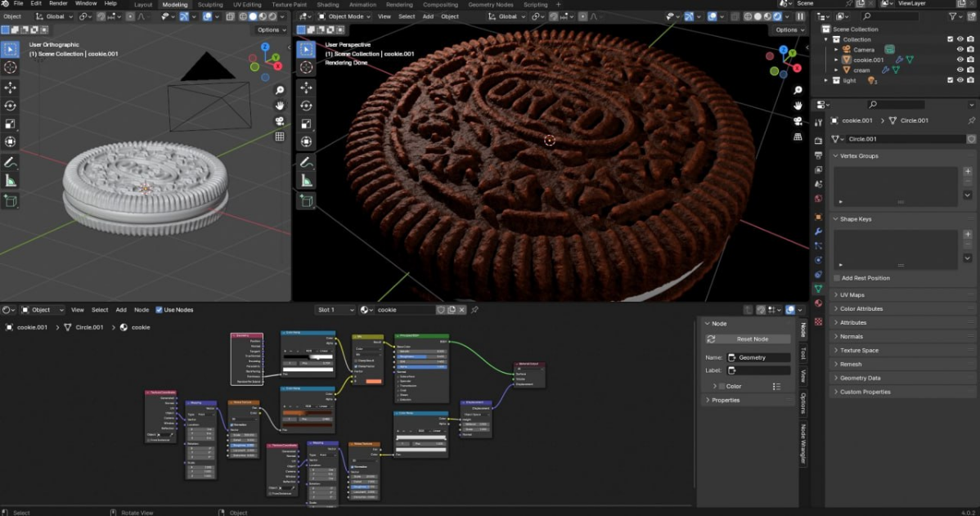
Task: Open the Tool properties tab icon
Action: 818,123
